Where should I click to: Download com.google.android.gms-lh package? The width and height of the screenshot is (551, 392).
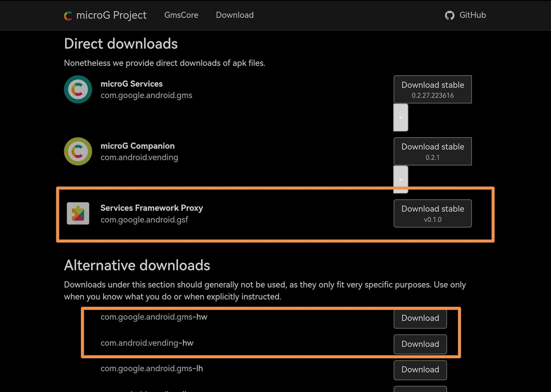pos(420,370)
